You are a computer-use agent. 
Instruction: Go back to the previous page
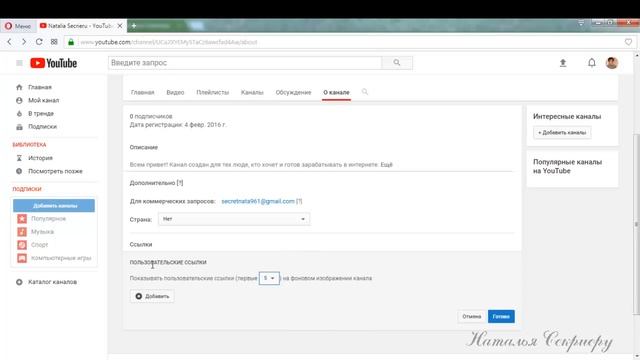point(9,42)
